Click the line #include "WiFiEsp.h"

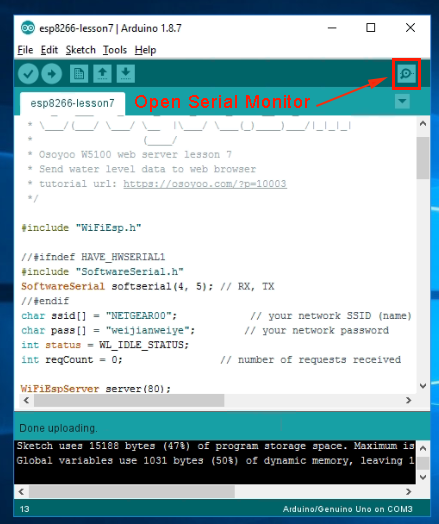point(81,228)
